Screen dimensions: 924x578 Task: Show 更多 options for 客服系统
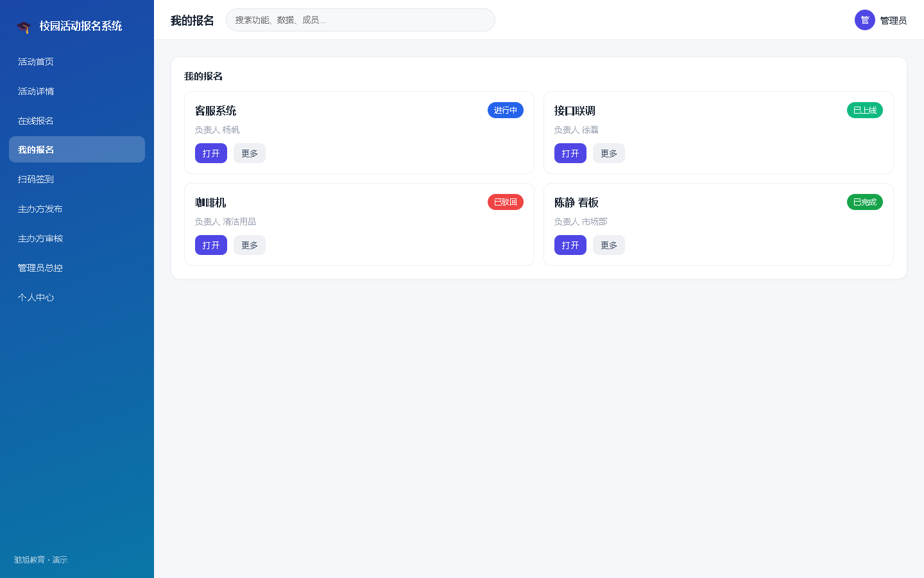point(250,153)
